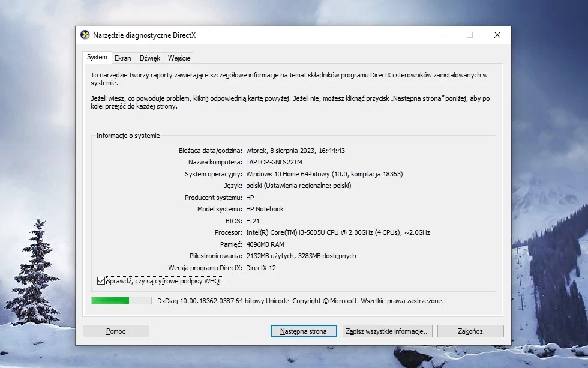Click the system model HP Notebook
The width and height of the screenshot is (588, 368).
[265, 209]
